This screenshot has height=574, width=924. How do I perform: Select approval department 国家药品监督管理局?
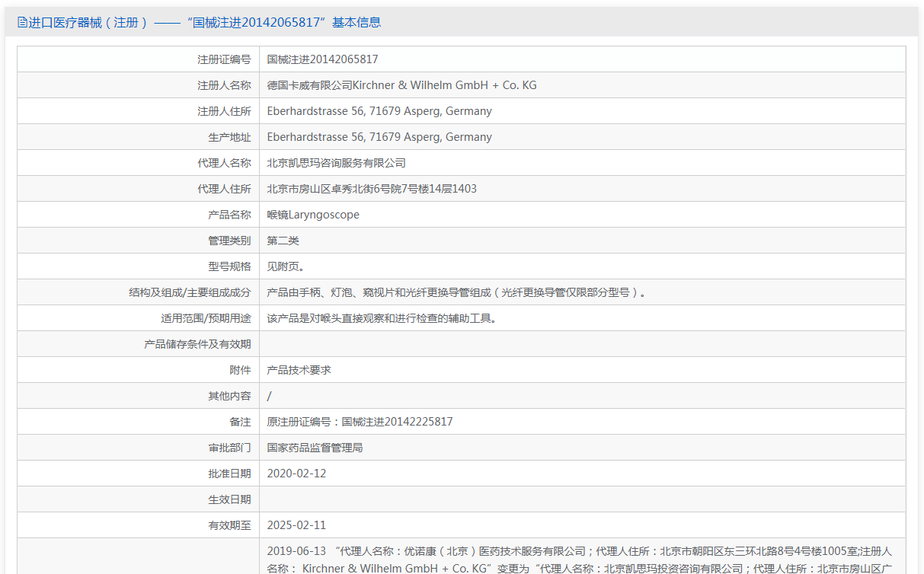[x=315, y=448]
